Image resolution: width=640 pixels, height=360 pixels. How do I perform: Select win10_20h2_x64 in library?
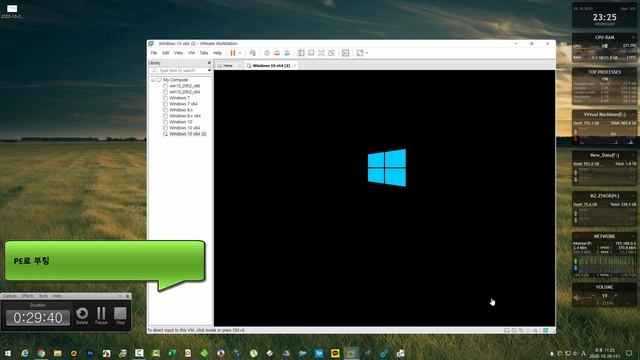[184, 92]
